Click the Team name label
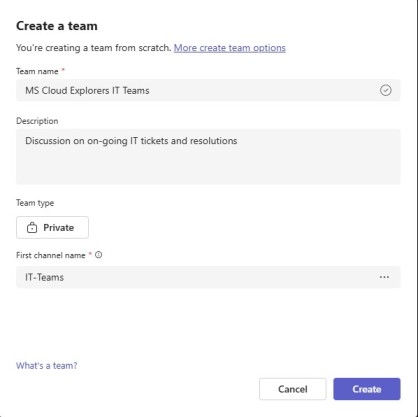Image resolution: width=418 pixels, height=417 pixels. click(x=37, y=71)
